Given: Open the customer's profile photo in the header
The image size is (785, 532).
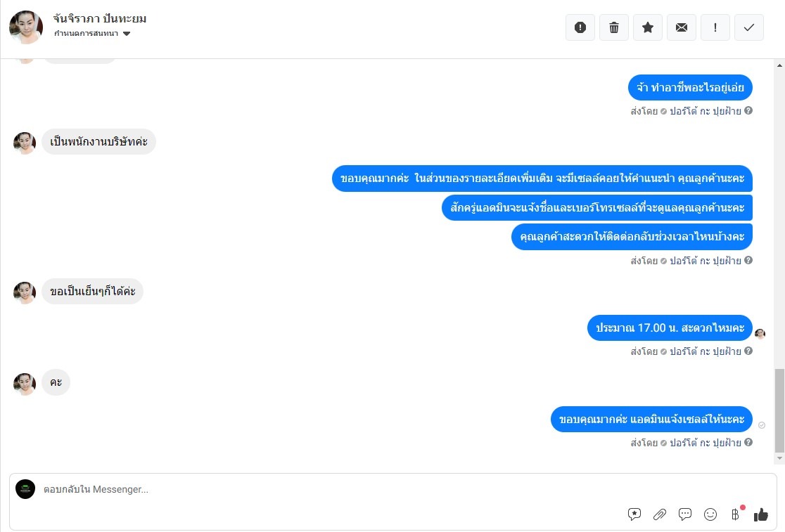Looking at the screenshot, I should [x=26, y=27].
